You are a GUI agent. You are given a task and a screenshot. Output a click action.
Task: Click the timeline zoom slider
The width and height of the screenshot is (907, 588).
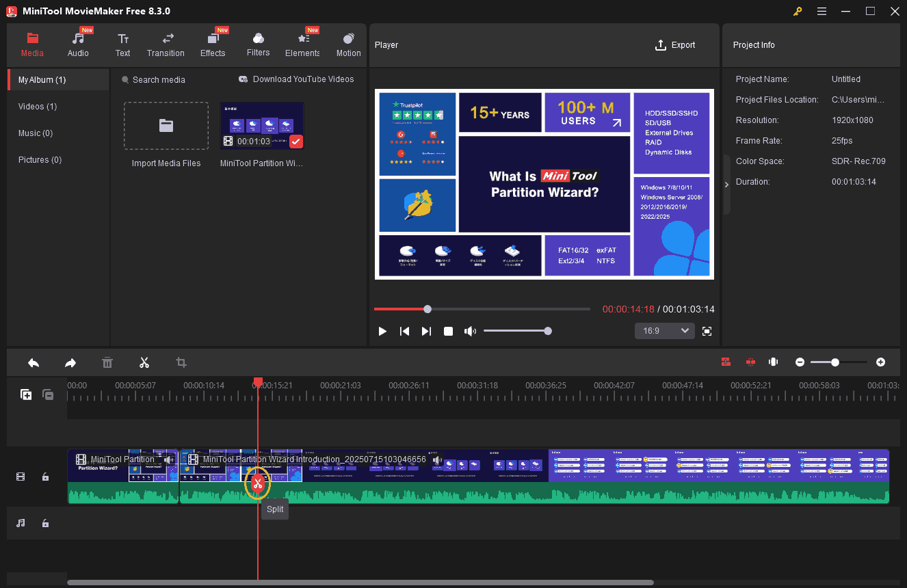[839, 362]
